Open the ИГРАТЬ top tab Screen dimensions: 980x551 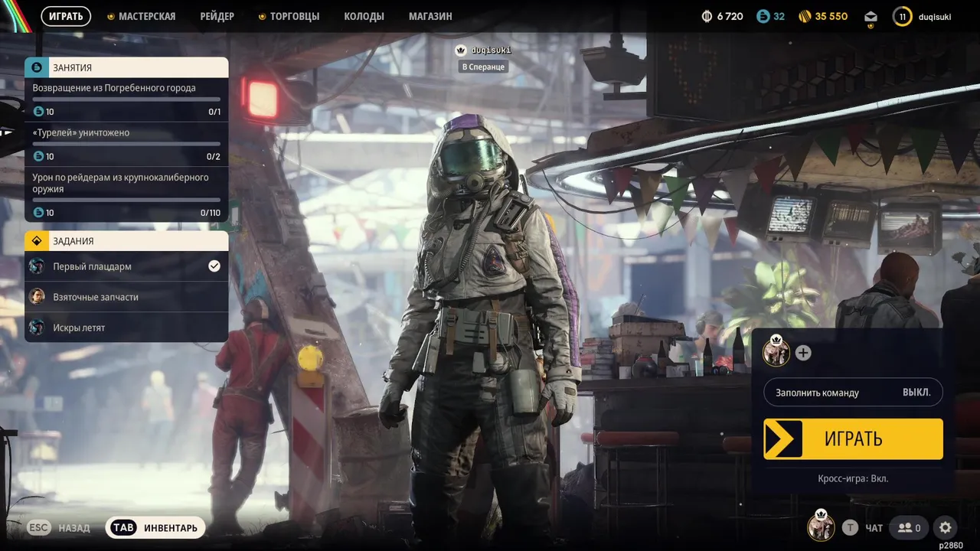(x=66, y=16)
